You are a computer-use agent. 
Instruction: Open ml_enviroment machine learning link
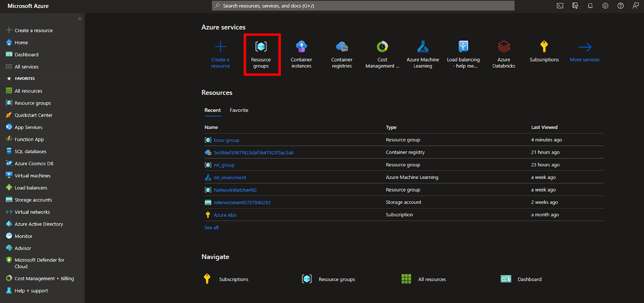point(230,177)
